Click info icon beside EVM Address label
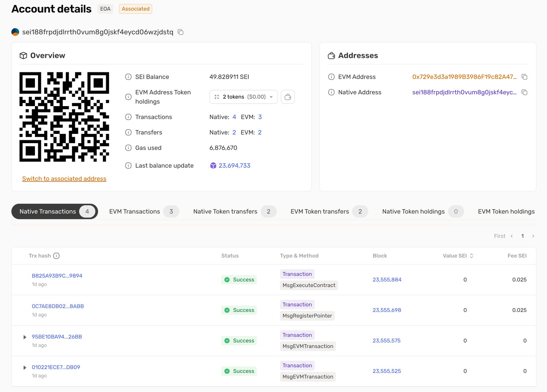This screenshot has height=392, width=547. 331,77
